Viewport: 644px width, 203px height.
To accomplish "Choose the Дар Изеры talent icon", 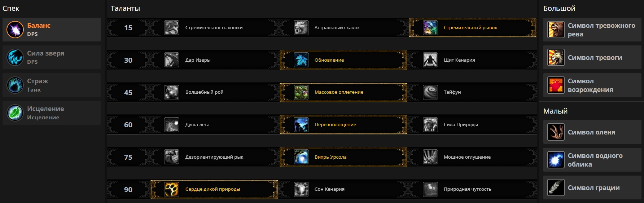I will 172,60.
